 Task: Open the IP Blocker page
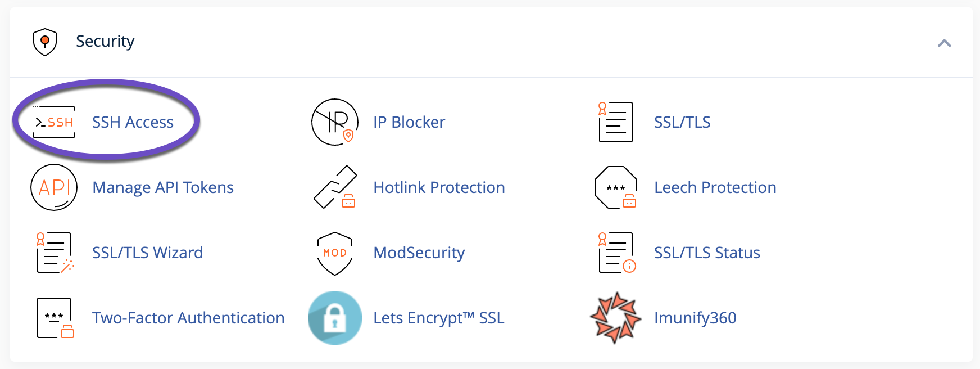pyautogui.click(x=409, y=121)
